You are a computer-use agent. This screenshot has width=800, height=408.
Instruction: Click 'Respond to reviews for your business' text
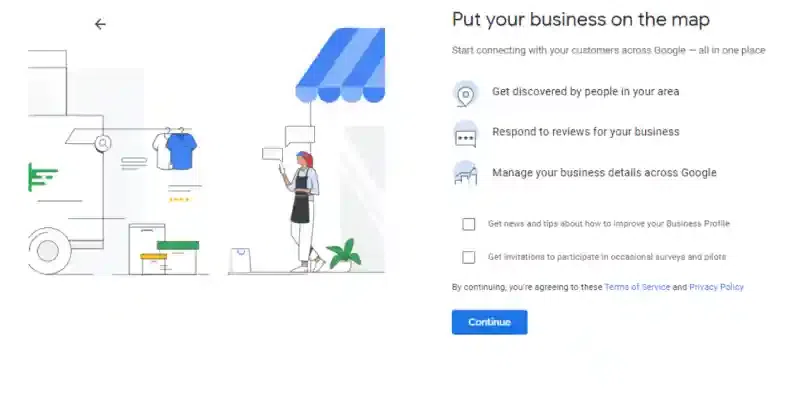tap(586, 132)
